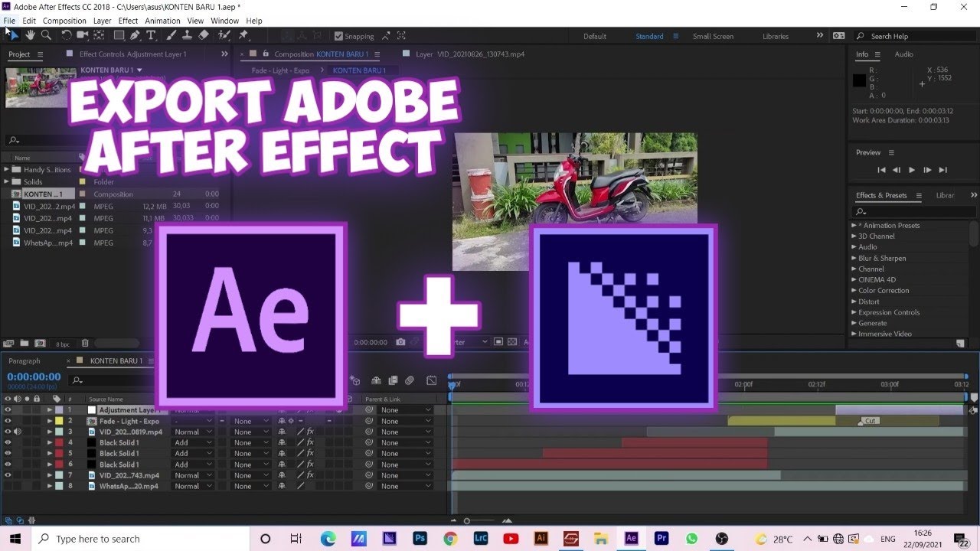Open the Composition menu

pyautogui.click(x=64, y=21)
